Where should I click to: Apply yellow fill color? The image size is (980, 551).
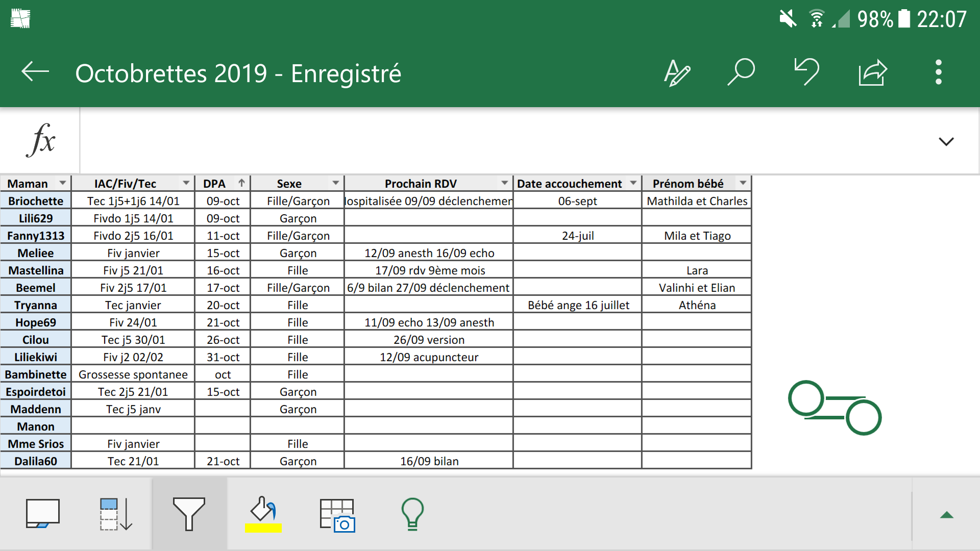click(x=263, y=514)
